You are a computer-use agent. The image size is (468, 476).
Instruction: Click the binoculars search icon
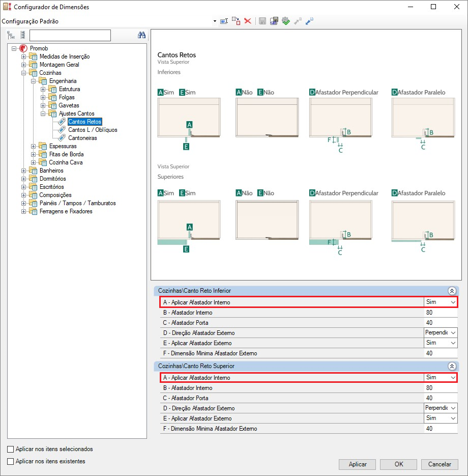coord(142,35)
